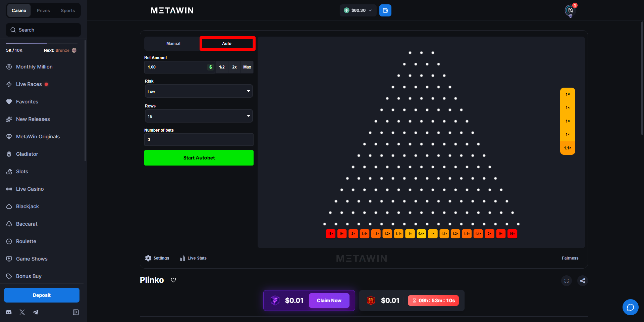
Task: Halve the bet with 1/2 button
Action: 222,67
